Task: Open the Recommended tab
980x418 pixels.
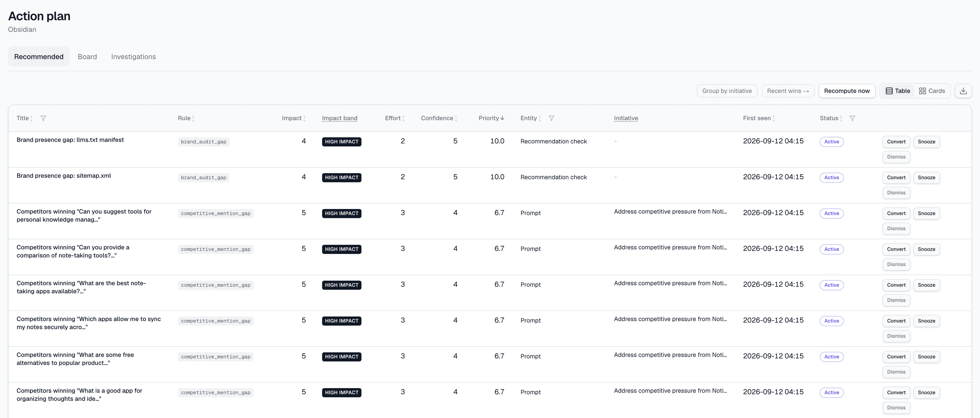Action: [x=39, y=57]
